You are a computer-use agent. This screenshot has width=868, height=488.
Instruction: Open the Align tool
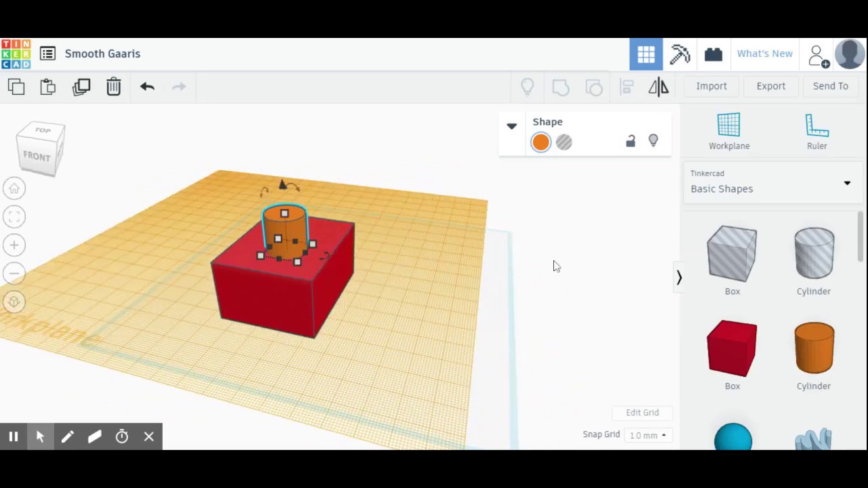point(627,87)
